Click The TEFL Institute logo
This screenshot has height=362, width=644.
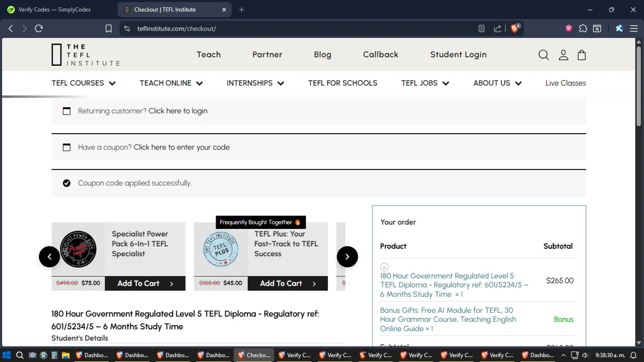click(85, 55)
